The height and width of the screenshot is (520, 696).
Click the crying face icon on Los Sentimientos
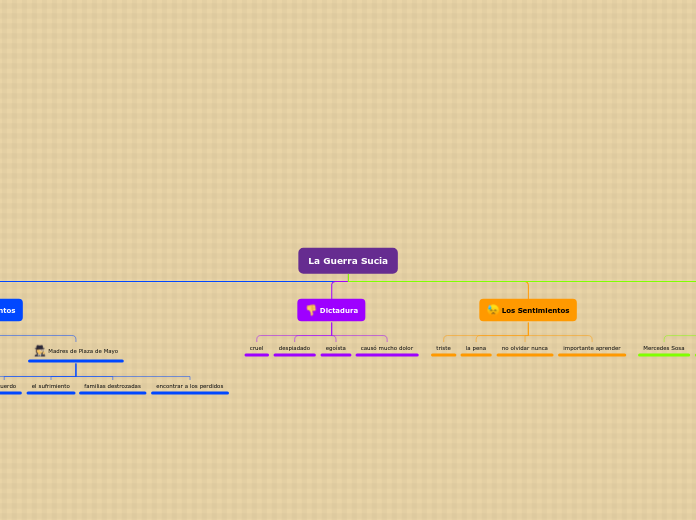[x=493, y=310]
